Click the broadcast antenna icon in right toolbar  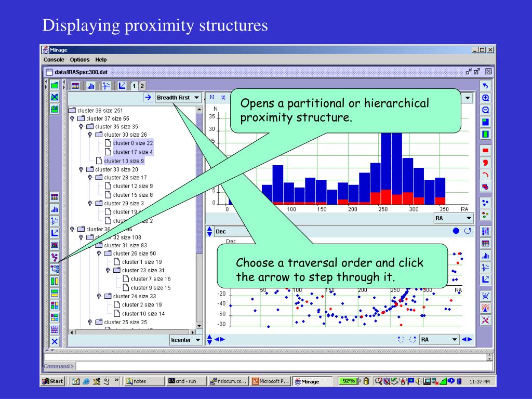point(486,308)
